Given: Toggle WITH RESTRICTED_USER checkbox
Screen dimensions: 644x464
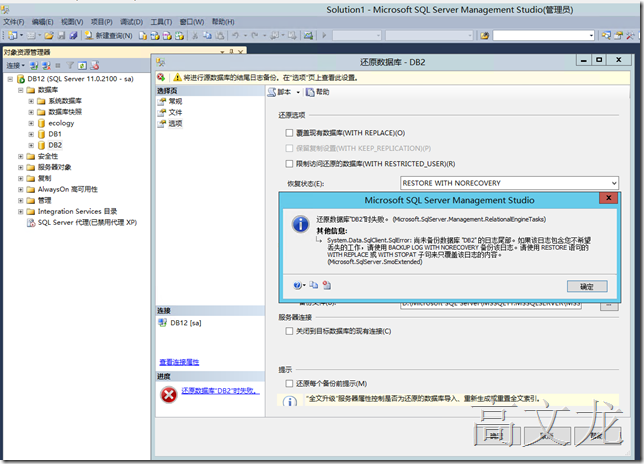Looking at the screenshot, I should pyautogui.click(x=289, y=163).
